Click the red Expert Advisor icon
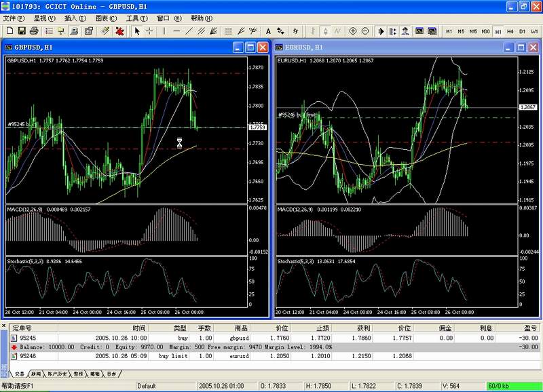The height and width of the screenshot is (392, 543). pos(120,31)
